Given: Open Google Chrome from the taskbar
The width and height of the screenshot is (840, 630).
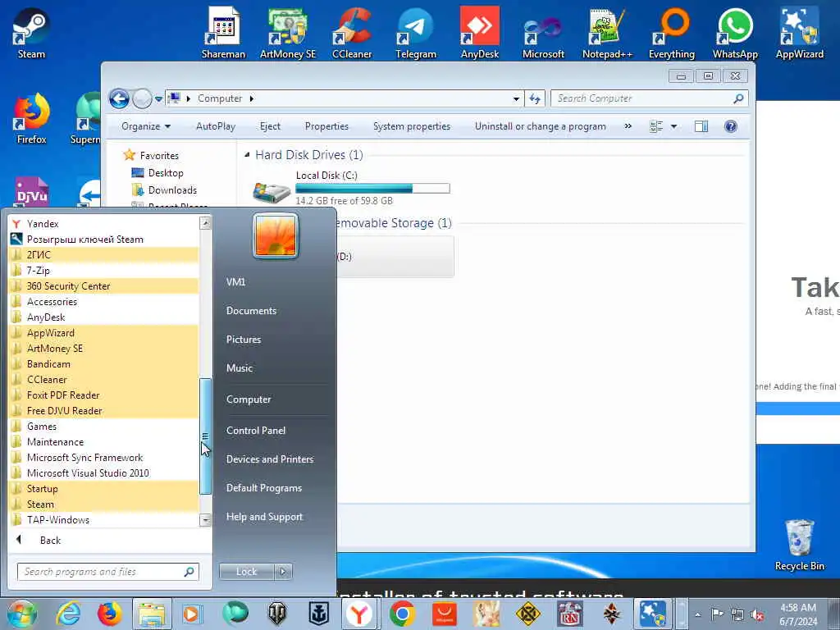Looking at the screenshot, I should (402, 614).
